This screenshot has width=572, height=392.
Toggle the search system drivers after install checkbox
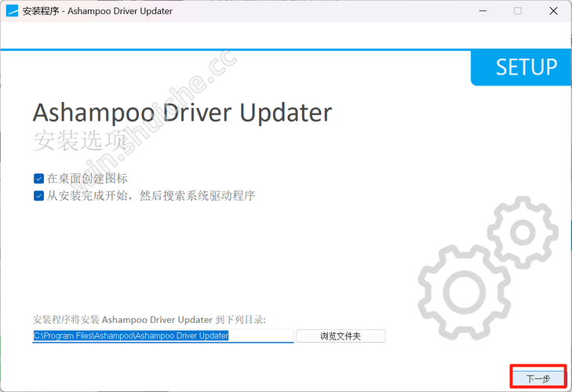[x=38, y=196]
